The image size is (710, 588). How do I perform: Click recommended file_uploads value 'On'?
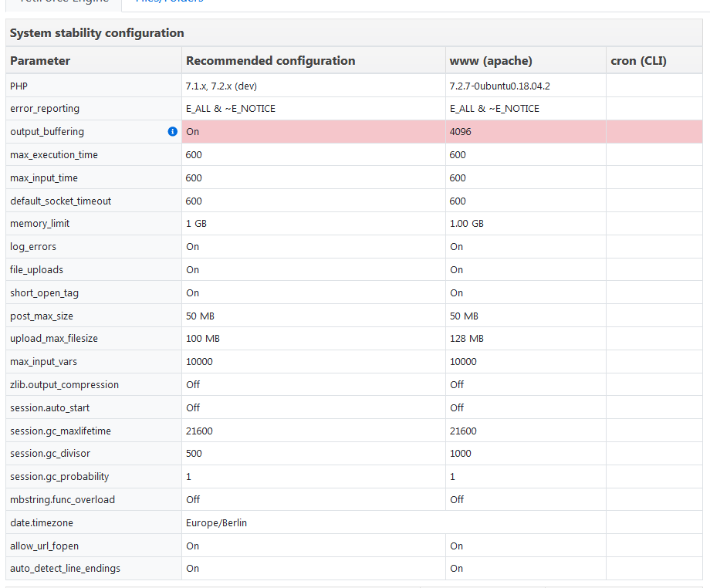pos(192,270)
